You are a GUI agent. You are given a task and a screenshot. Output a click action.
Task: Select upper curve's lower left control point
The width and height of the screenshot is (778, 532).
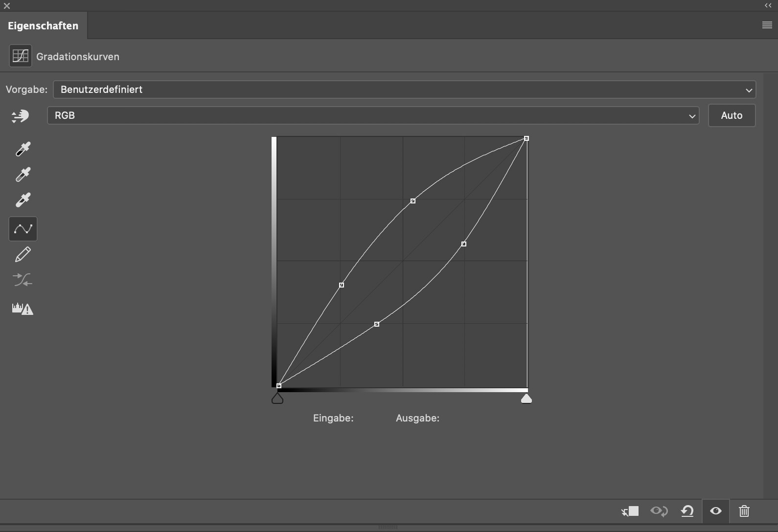342,285
